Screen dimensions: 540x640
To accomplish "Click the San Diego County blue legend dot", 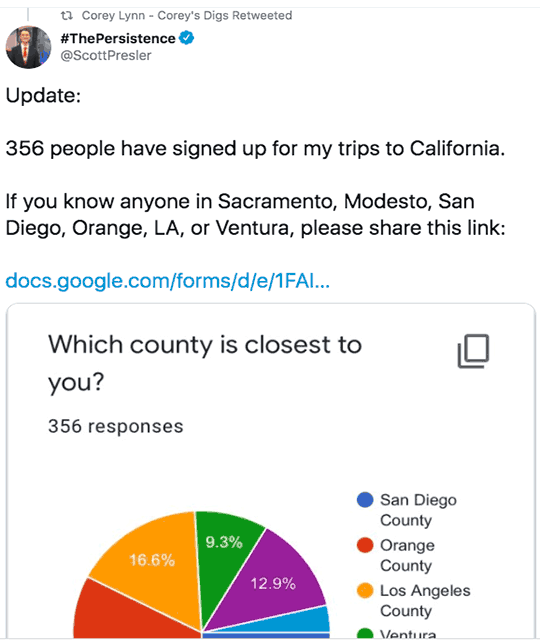I will tap(365, 500).
